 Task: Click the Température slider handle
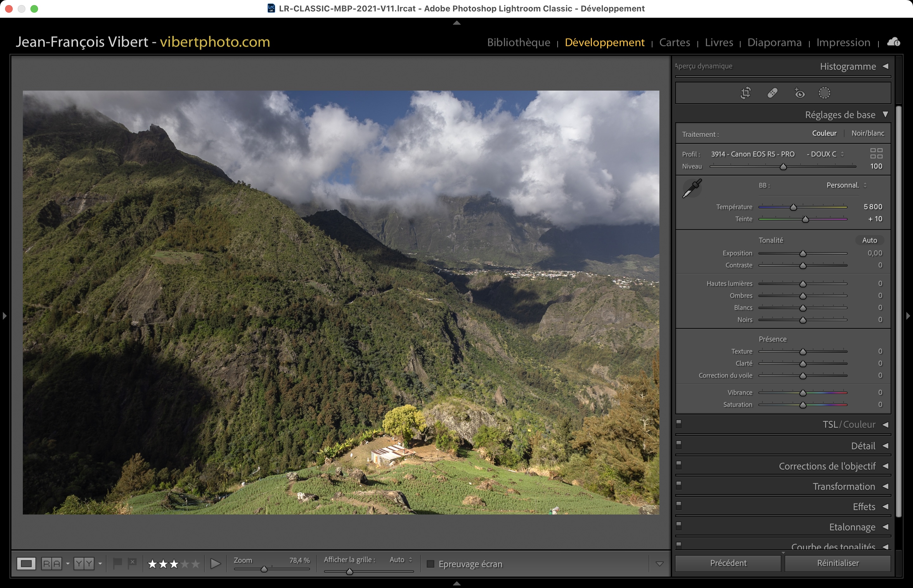click(793, 207)
